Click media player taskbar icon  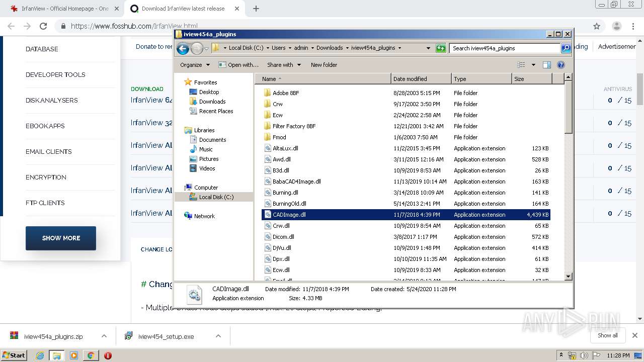(x=73, y=355)
